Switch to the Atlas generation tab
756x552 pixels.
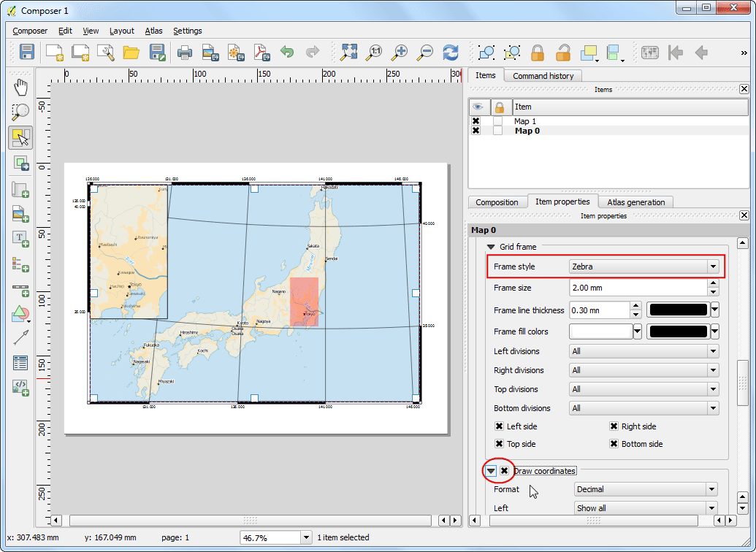pos(635,202)
